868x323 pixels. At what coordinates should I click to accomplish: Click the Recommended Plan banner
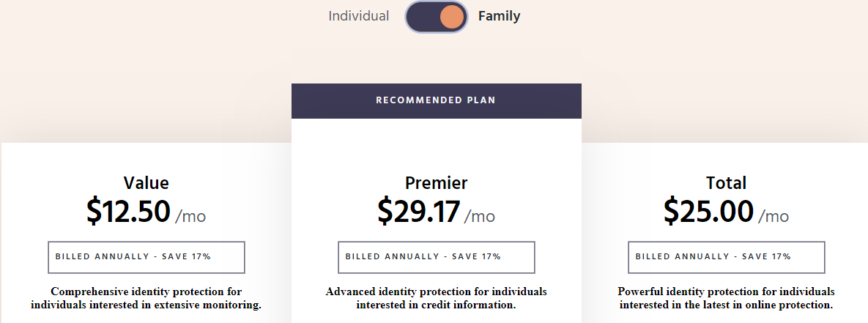pos(437,100)
